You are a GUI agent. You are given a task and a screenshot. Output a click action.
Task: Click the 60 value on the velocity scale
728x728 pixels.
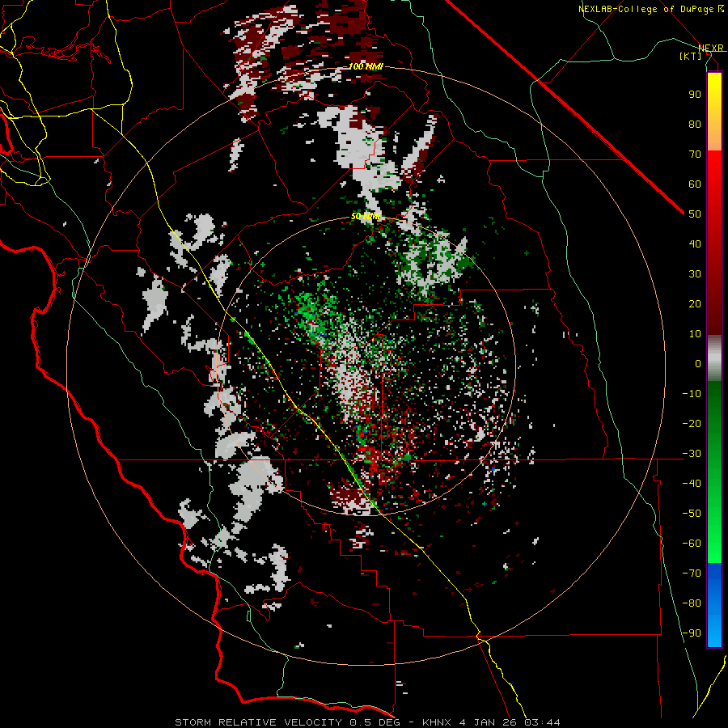point(695,184)
